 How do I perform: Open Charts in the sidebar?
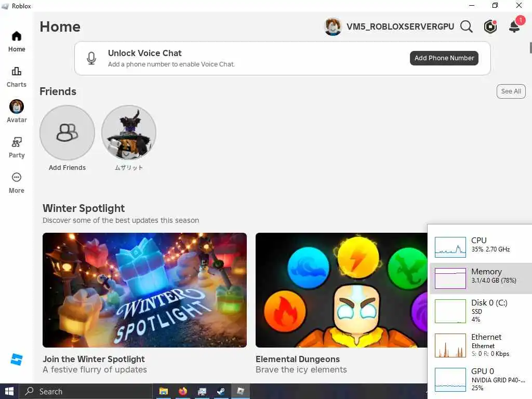[16, 77]
